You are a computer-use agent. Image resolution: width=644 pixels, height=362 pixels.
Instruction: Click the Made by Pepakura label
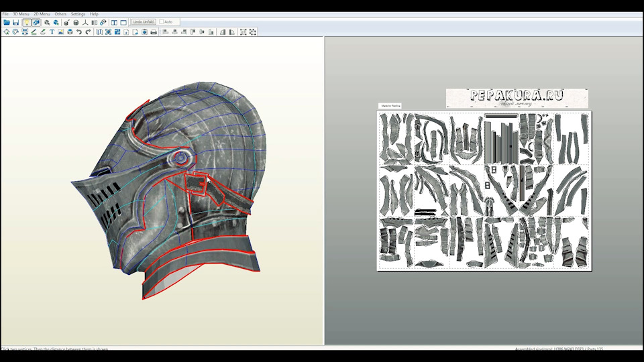click(x=390, y=106)
